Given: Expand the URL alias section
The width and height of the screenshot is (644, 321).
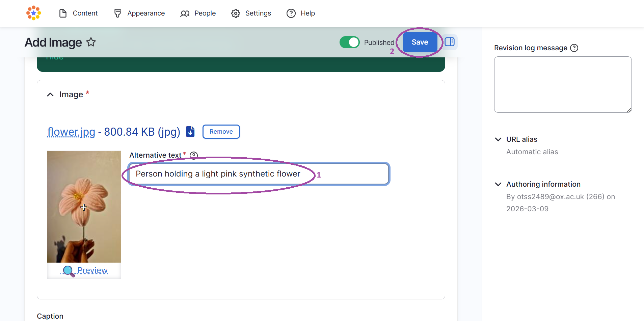Looking at the screenshot, I should [x=498, y=139].
